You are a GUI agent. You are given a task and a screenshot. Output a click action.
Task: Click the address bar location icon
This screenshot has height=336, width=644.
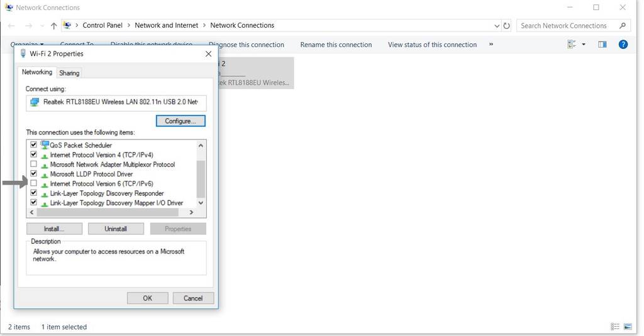(x=67, y=25)
